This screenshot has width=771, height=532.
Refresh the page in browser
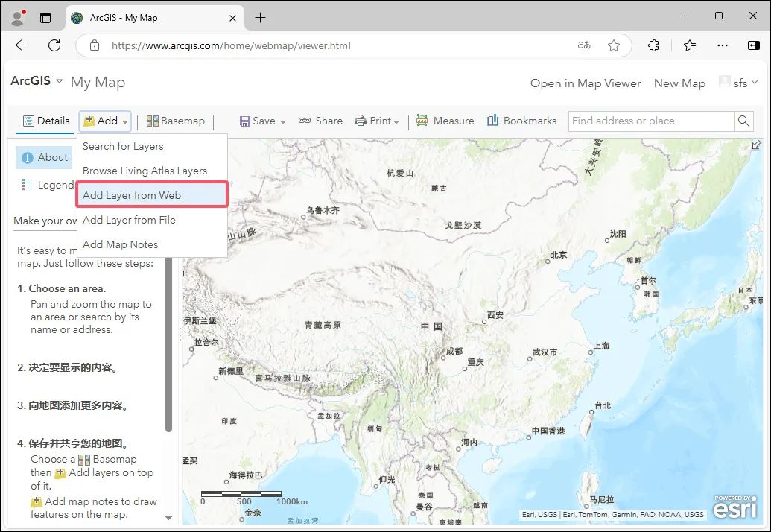point(54,45)
